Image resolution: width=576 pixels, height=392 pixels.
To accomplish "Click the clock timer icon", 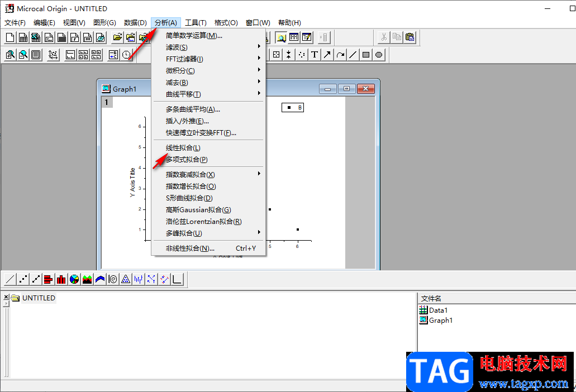I will point(126,55).
